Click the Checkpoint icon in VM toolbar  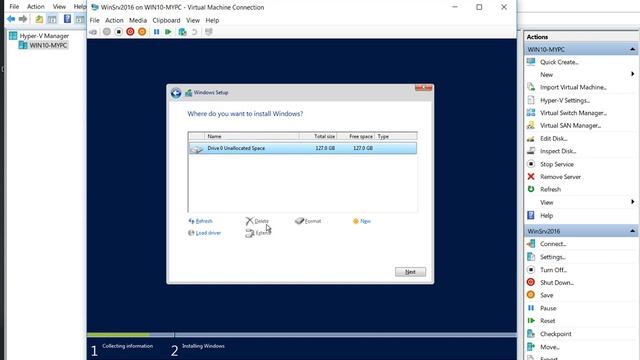click(x=182, y=32)
